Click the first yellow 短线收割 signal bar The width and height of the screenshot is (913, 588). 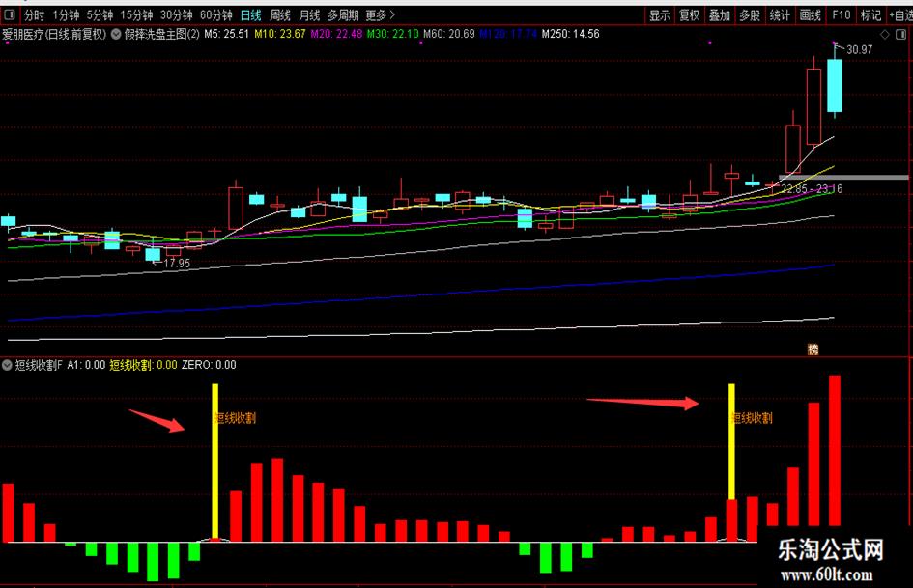[214, 462]
